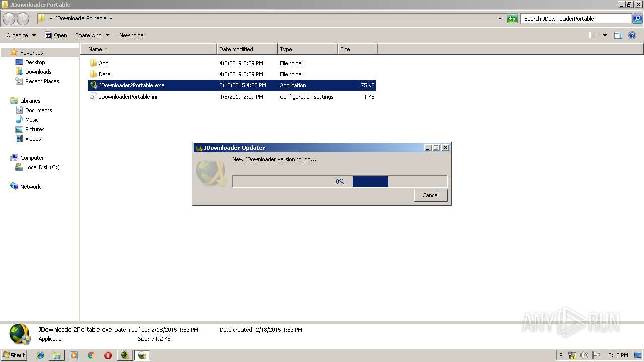644x362 pixels.
Task: Click the Configuration settings type cell
Action: [x=306, y=97]
